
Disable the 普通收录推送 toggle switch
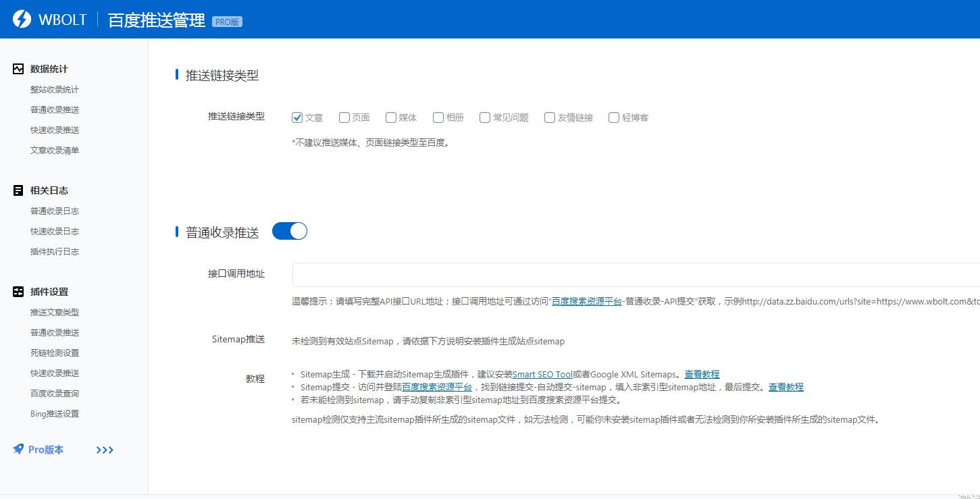[290, 231]
